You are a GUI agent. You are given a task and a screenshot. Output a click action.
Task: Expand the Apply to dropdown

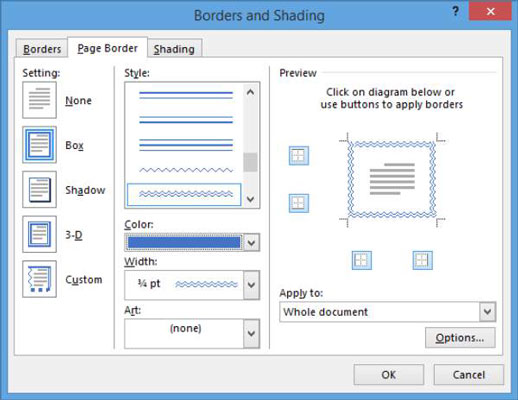[x=487, y=312]
